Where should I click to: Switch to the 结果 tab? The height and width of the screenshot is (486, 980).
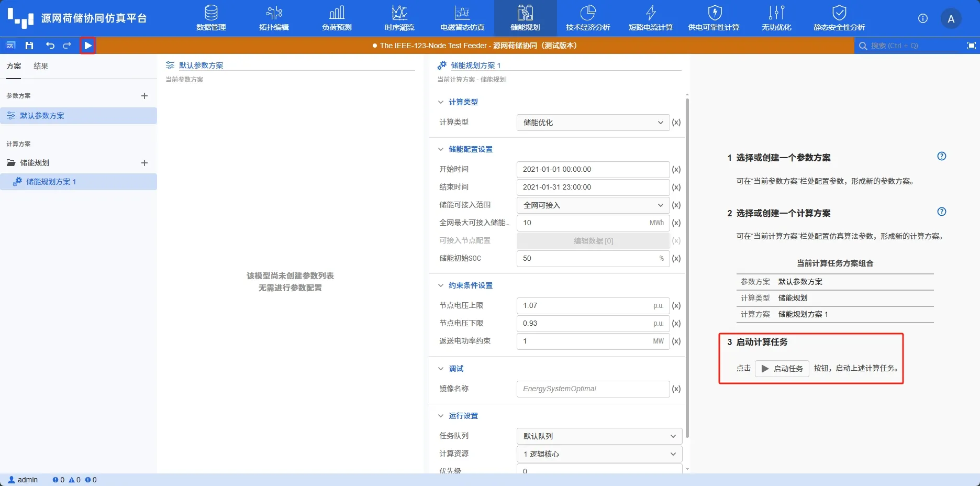pyautogui.click(x=41, y=66)
